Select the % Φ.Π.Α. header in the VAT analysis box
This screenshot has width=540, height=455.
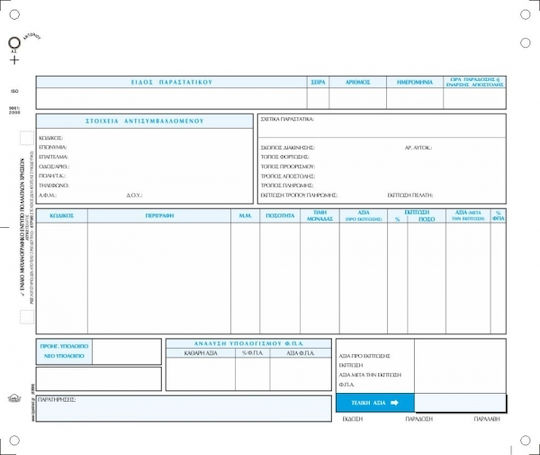coord(252,353)
